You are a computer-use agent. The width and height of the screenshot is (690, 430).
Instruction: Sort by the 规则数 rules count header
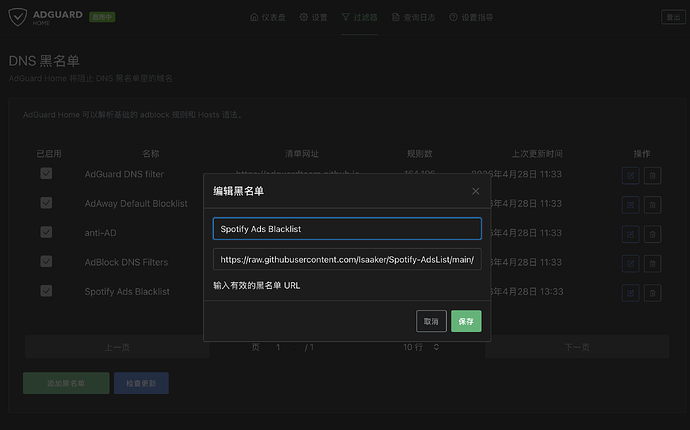(x=419, y=154)
